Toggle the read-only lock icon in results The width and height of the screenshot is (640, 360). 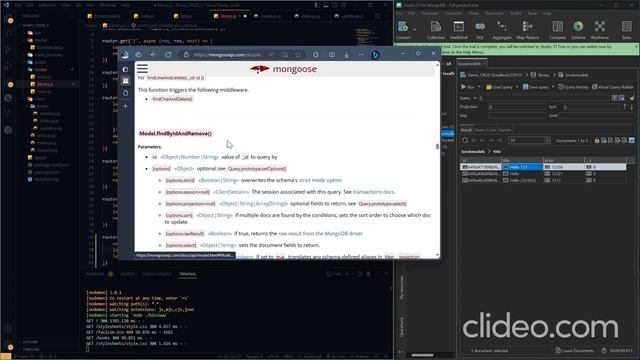coord(597,140)
